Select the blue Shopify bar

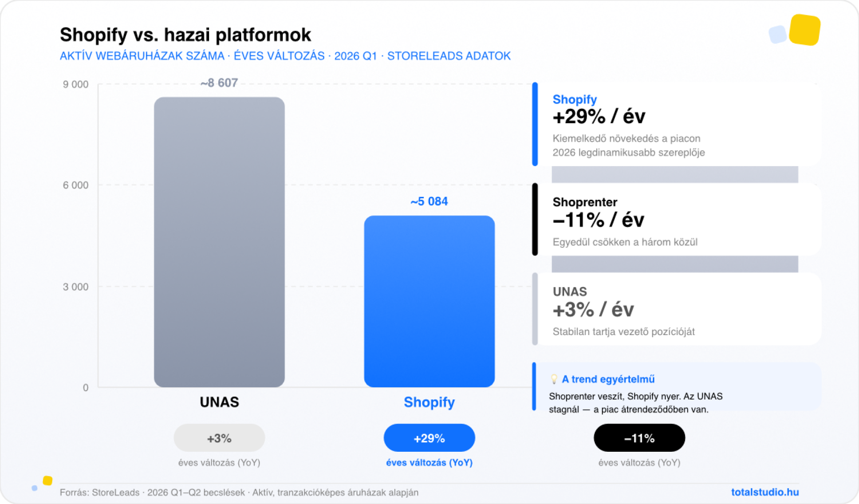(429, 301)
